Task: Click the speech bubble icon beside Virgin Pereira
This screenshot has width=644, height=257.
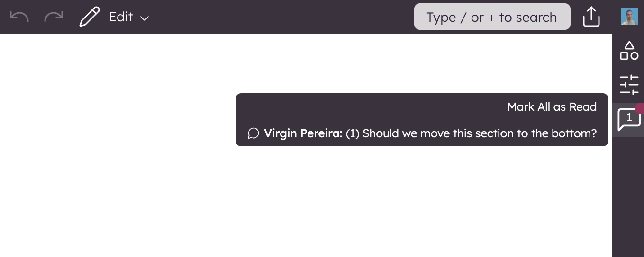Action: tap(254, 133)
